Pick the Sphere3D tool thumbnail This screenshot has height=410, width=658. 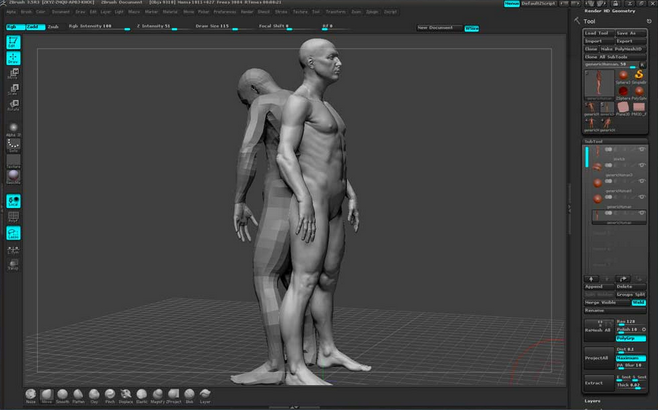coord(621,76)
